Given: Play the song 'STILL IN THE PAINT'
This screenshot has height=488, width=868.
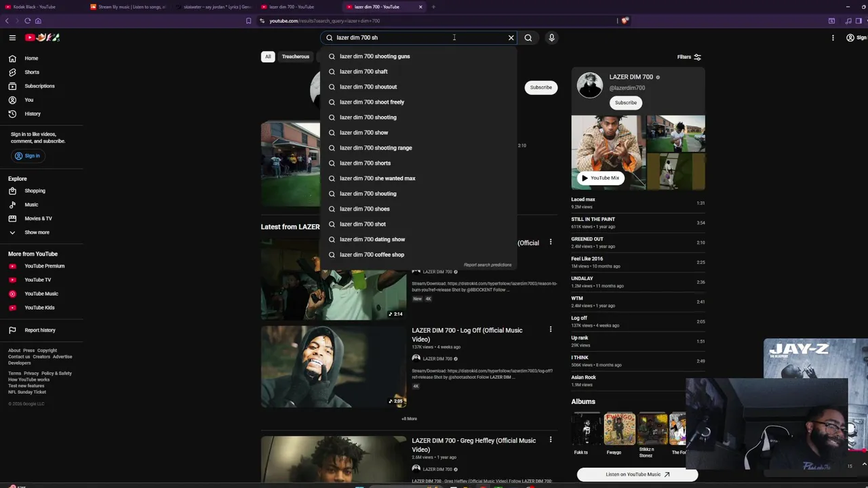Looking at the screenshot, I should [x=637, y=222].
